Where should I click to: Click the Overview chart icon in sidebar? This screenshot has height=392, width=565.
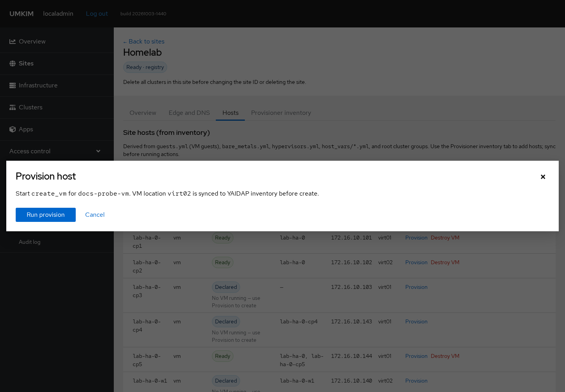coord(13,42)
